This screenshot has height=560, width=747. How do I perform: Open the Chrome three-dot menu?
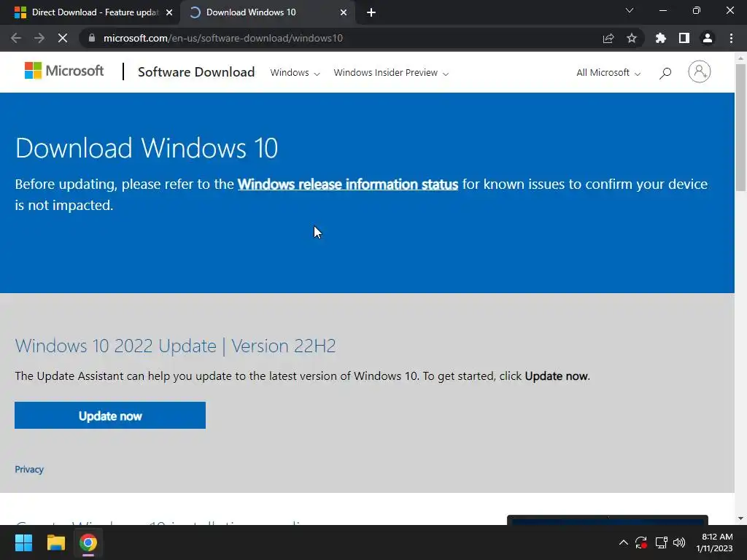[x=731, y=38]
